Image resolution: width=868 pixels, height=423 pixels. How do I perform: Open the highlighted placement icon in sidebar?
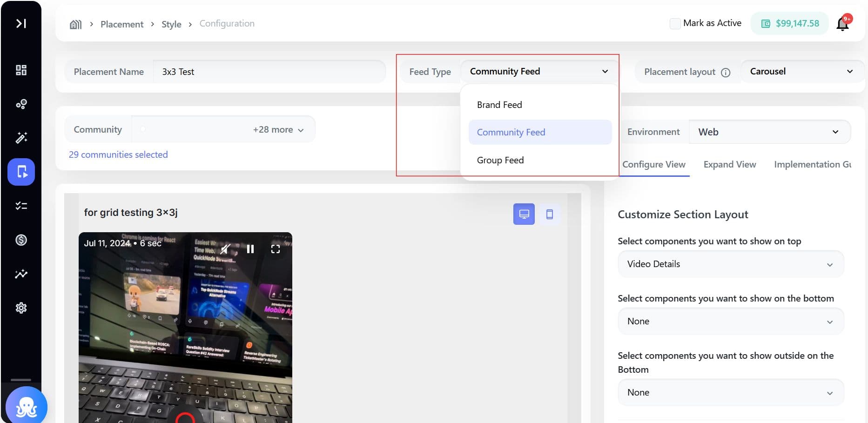click(21, 172)
